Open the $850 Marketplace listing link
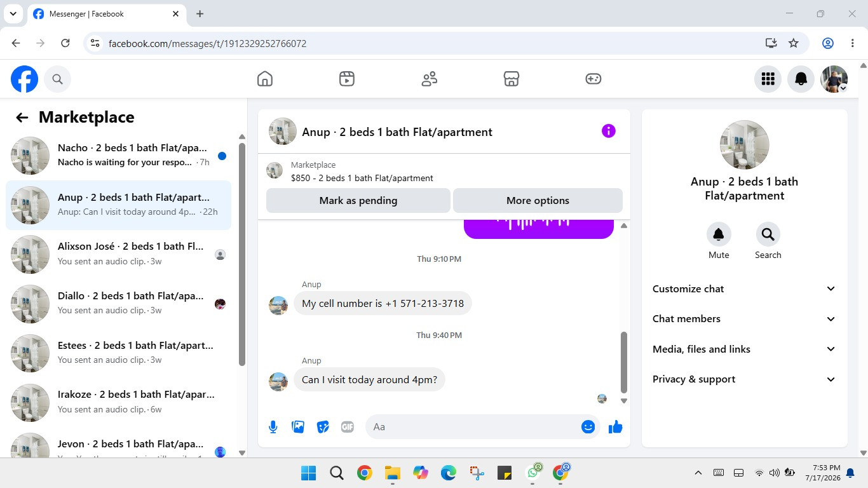This screenshot has height=488, width=868. click(362, 179)
